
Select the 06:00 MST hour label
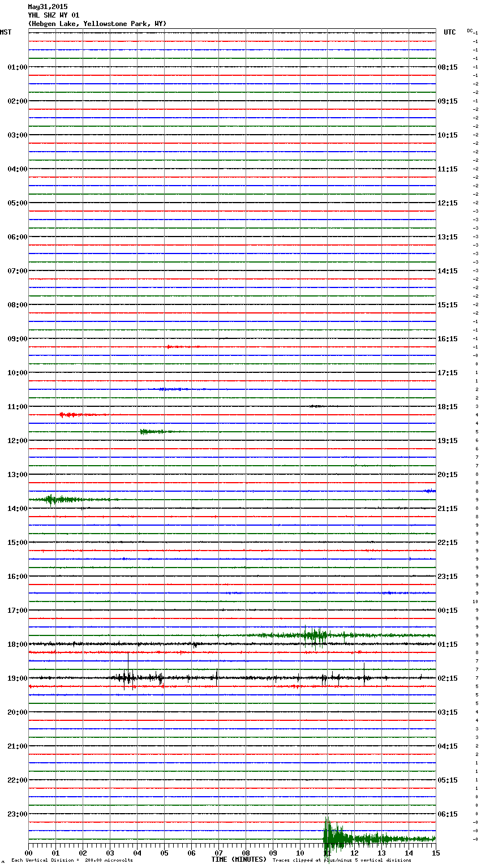17,237
